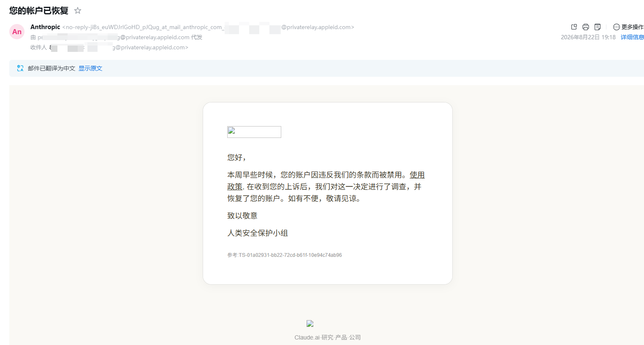
Task: Click the broken logo image in the email card
Action: [254, 132]
